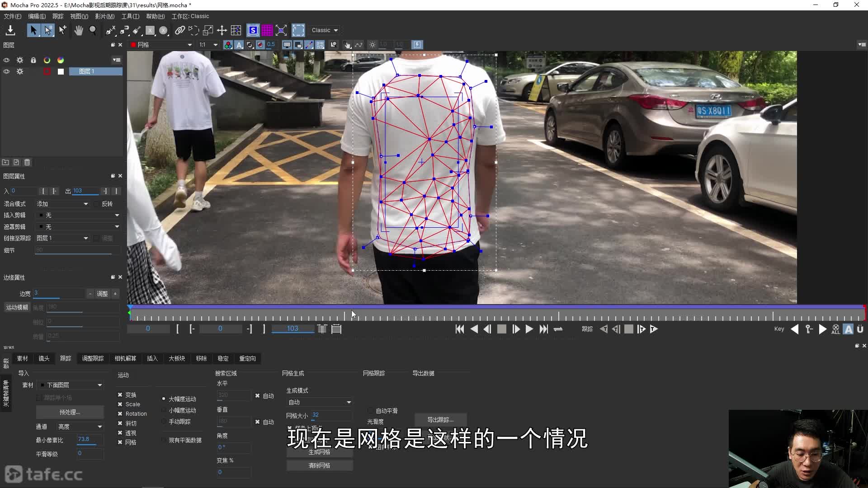Open the 遮罩剪辑 dropdown
The height and width of the screenshot is (488, 868).
click(78, 227)
